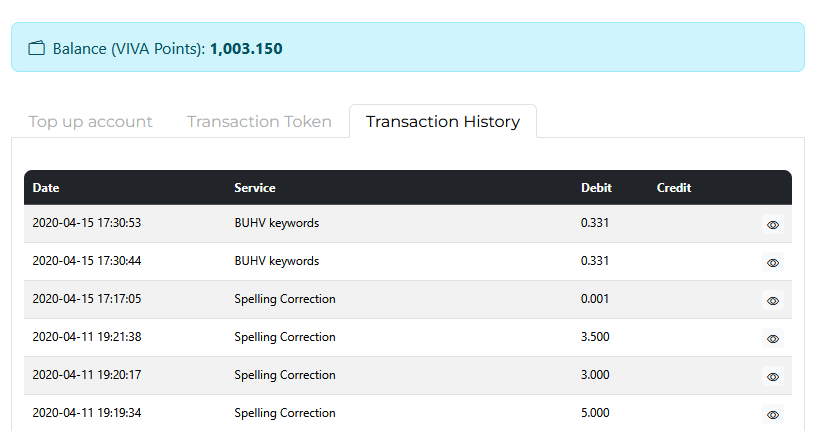The height and width of the screenshot is (431, 818).
Task: Click eye icon for 17:30:44 BUHV keywords row
Action: (x=772, y=263)
